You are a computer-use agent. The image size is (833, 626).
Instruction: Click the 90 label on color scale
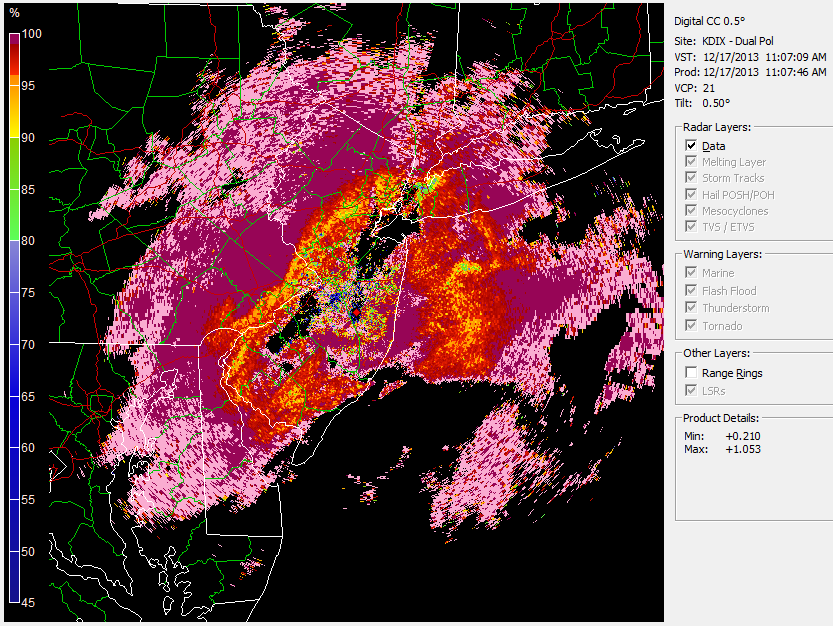tap(28, 138)
